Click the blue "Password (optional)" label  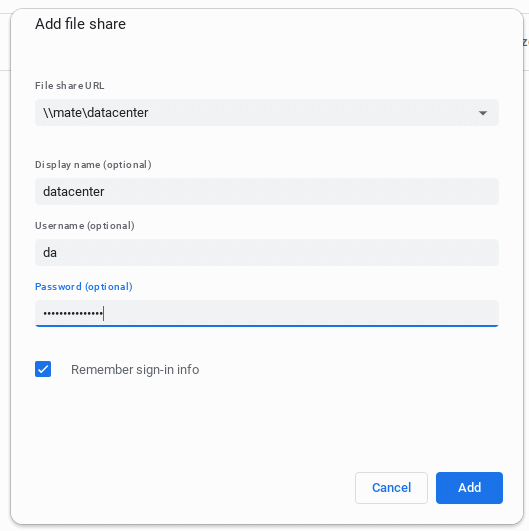[x=84, y=286]
